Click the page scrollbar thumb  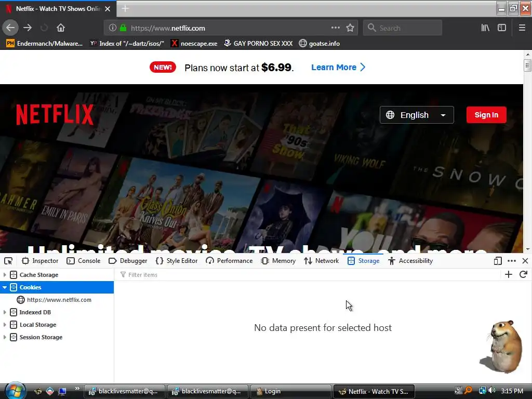[x=527, y=65]
